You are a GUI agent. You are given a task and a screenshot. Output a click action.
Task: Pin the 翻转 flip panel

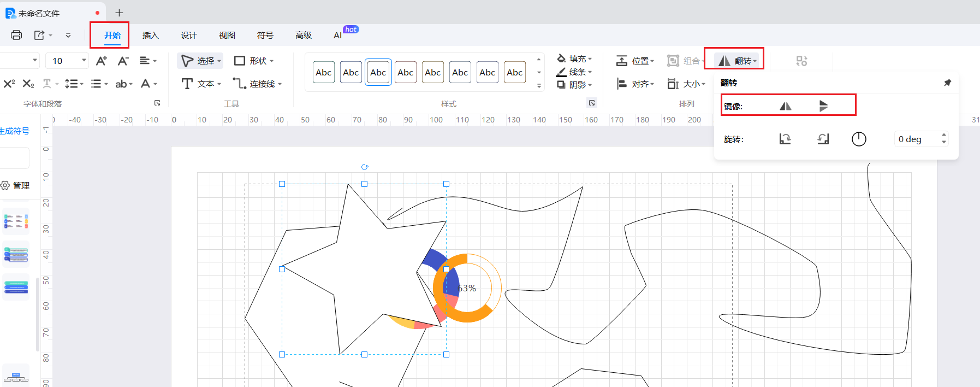tap(947, 83)
